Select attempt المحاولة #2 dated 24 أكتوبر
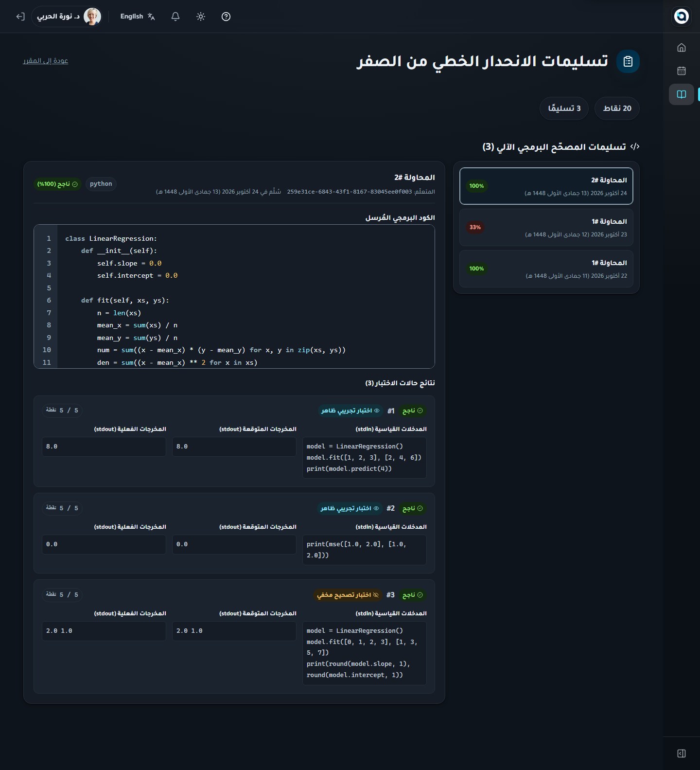This screenshot has height=770, width=700. point(546,186)
